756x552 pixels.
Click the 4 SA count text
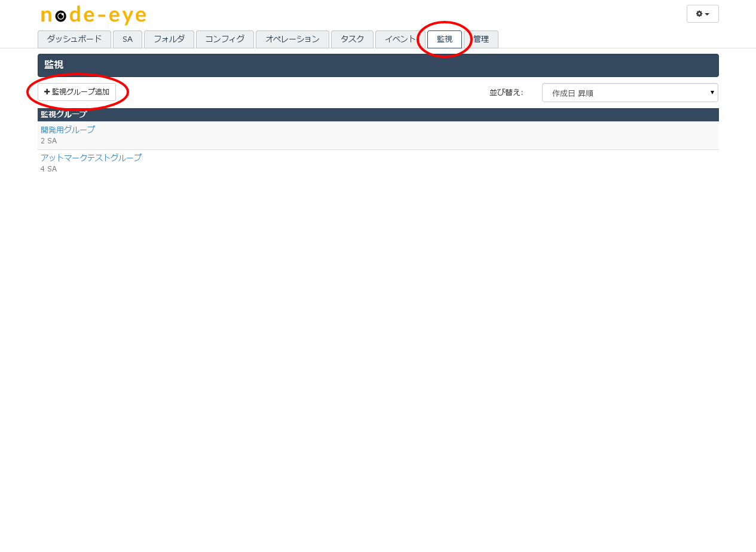(x=48, y=169)
